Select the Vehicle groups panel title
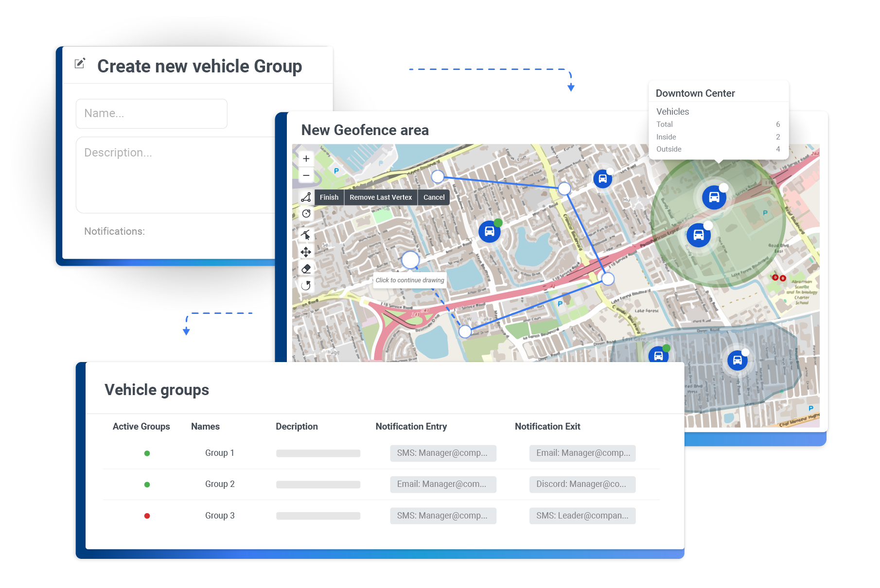Screen dimensions: 880x588 coord(157,389)
